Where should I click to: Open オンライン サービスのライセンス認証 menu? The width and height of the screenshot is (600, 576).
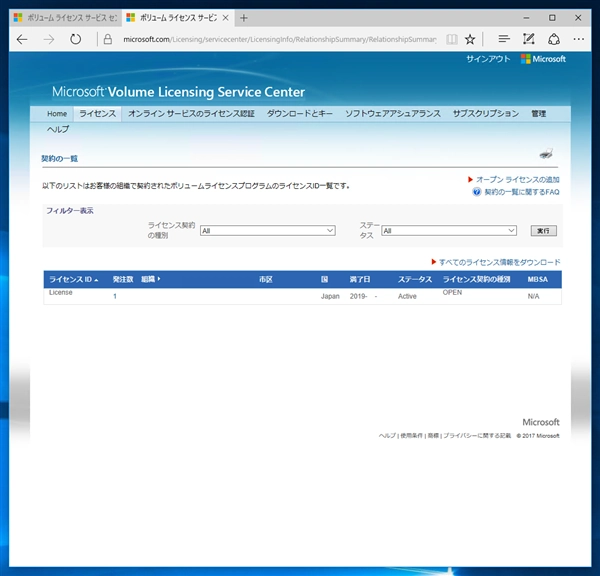[191, 114]
